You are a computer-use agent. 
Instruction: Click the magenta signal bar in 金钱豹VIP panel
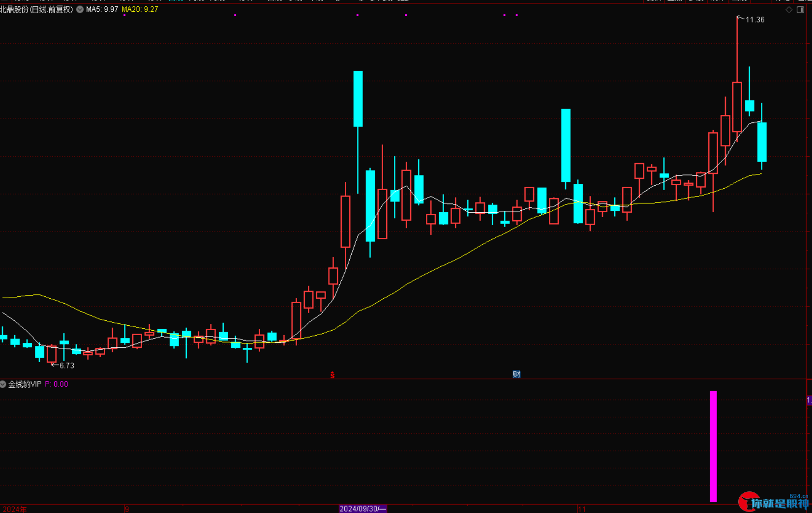point(713,447)
